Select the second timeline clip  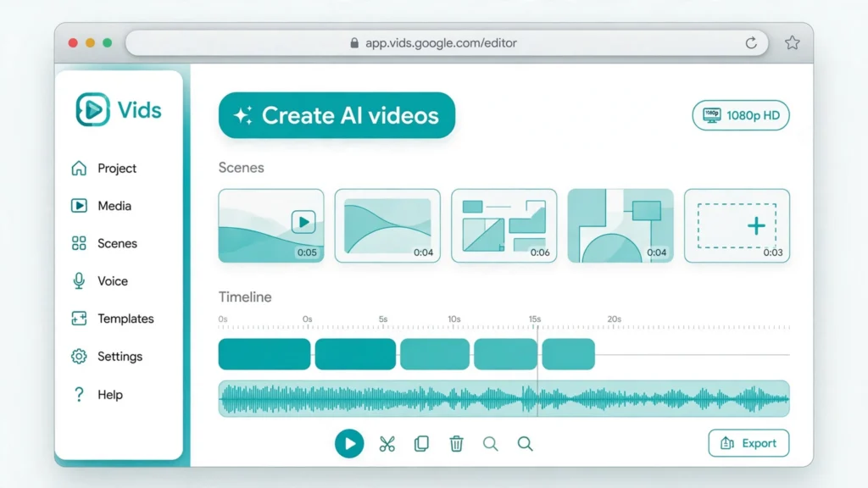point(355,354)
